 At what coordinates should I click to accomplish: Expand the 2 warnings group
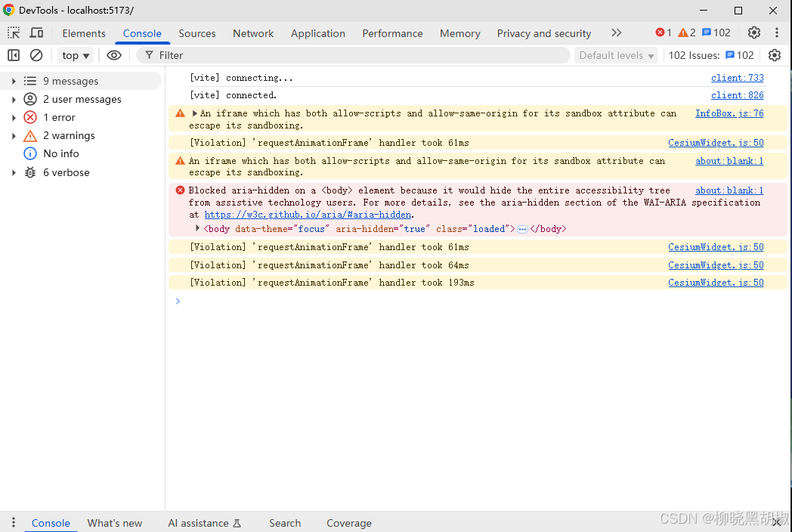pos(14,136)
